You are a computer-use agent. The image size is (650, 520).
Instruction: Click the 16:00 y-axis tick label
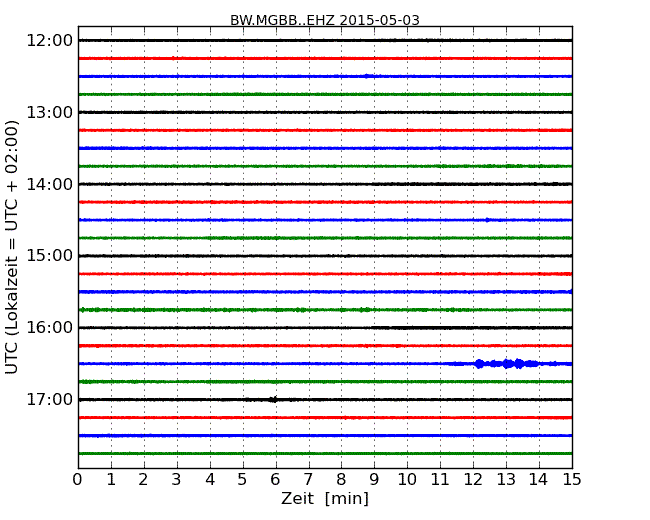pos(49,328)
